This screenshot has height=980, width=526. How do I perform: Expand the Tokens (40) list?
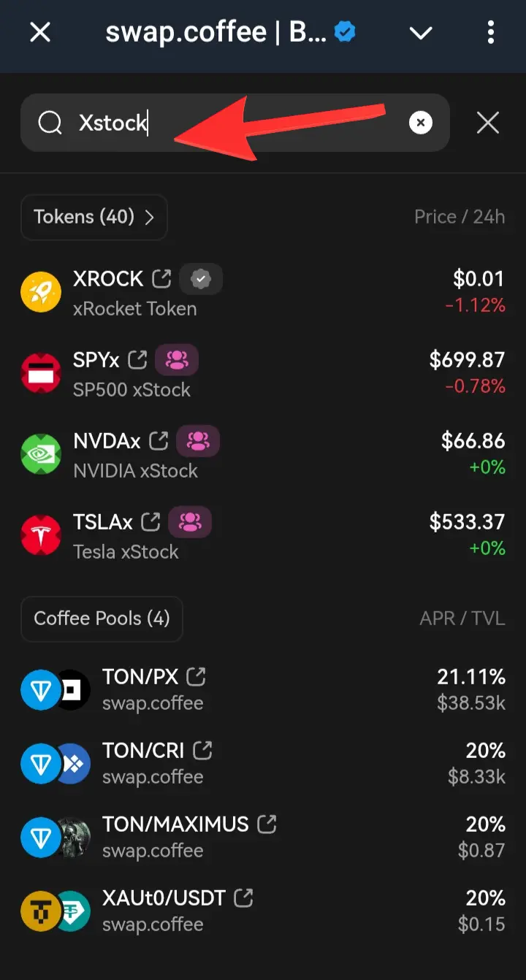[94, 217]
